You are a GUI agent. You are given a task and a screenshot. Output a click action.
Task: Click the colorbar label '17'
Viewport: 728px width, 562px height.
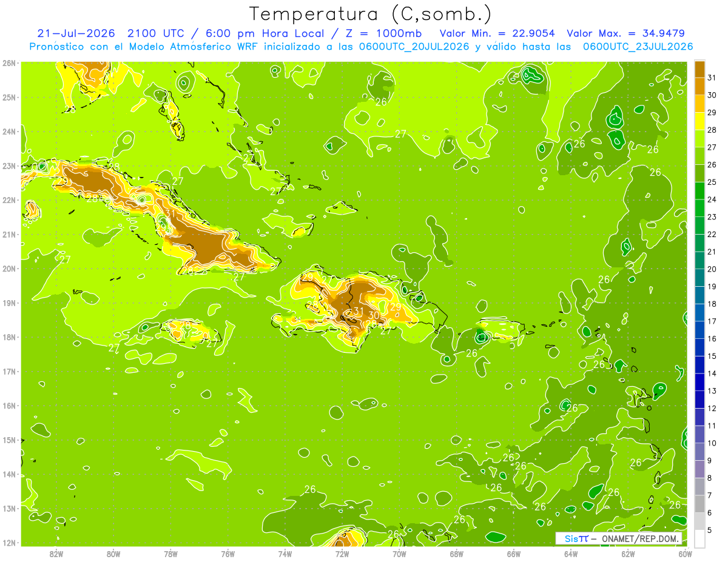[x=712, y=321]
